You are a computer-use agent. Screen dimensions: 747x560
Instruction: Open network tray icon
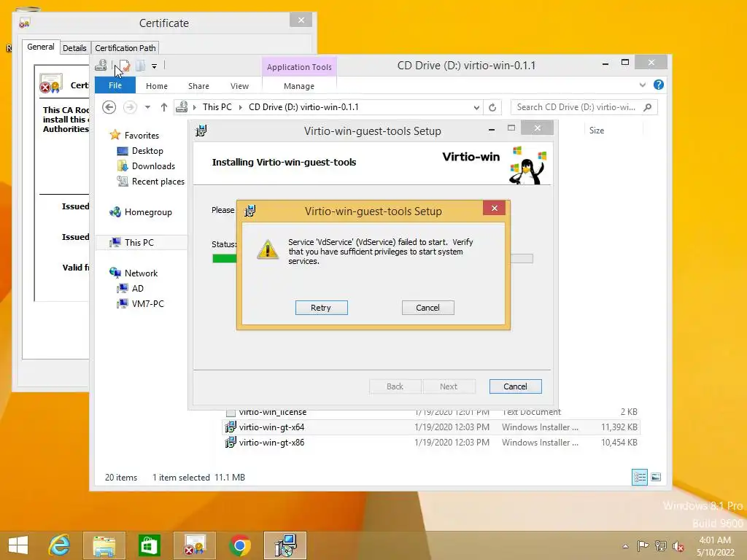click(660, 545)
